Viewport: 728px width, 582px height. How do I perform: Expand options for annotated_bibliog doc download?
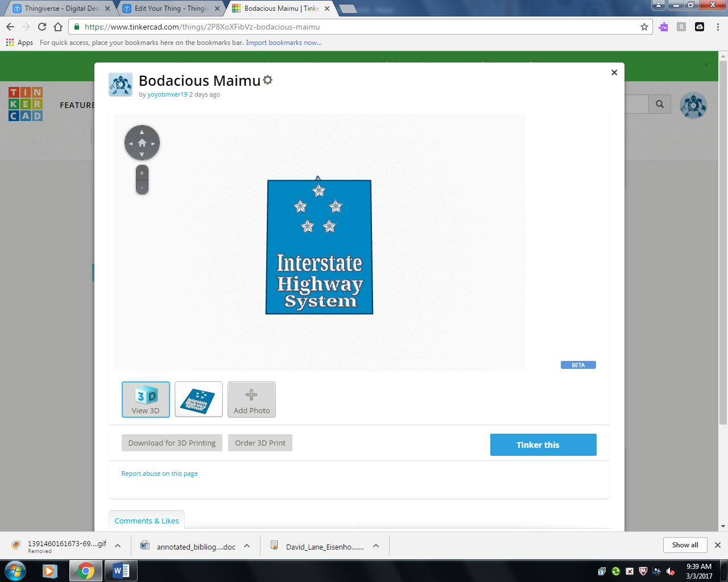(247, 546)
